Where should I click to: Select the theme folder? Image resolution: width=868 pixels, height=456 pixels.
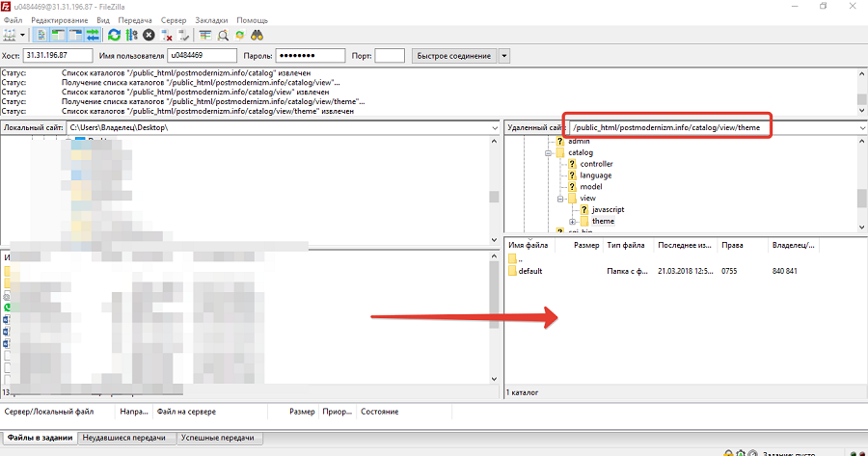(603, 221)
